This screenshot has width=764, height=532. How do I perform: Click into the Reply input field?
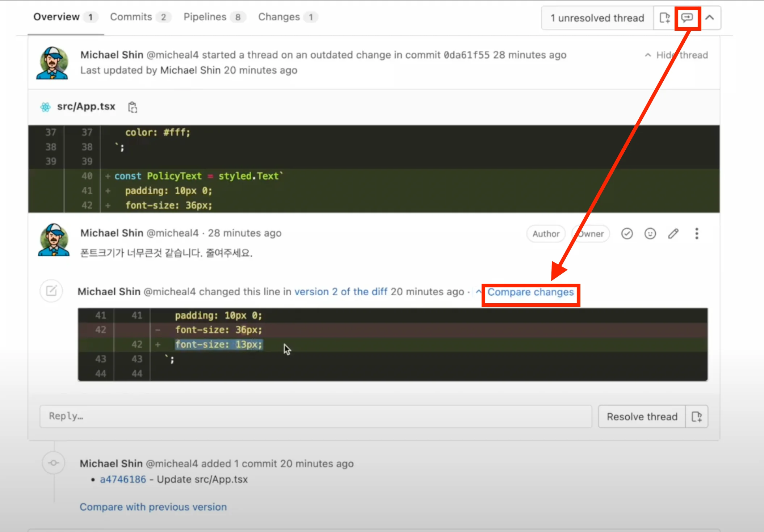(x=315, y=417)
